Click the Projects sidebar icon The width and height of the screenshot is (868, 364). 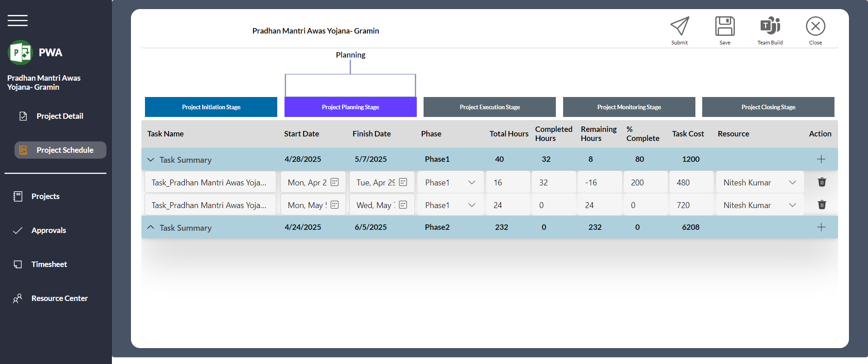18,196
